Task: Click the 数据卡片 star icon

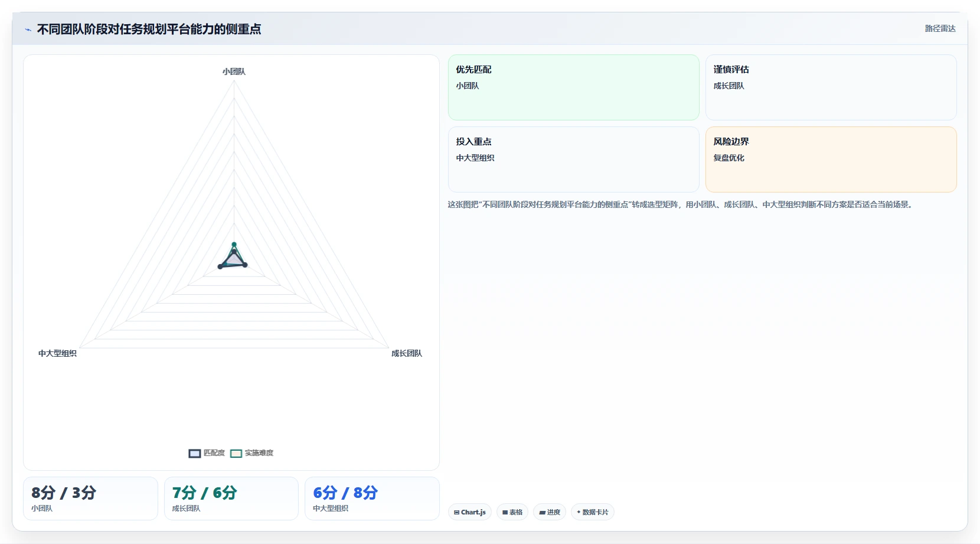Action: coord(579,512)
